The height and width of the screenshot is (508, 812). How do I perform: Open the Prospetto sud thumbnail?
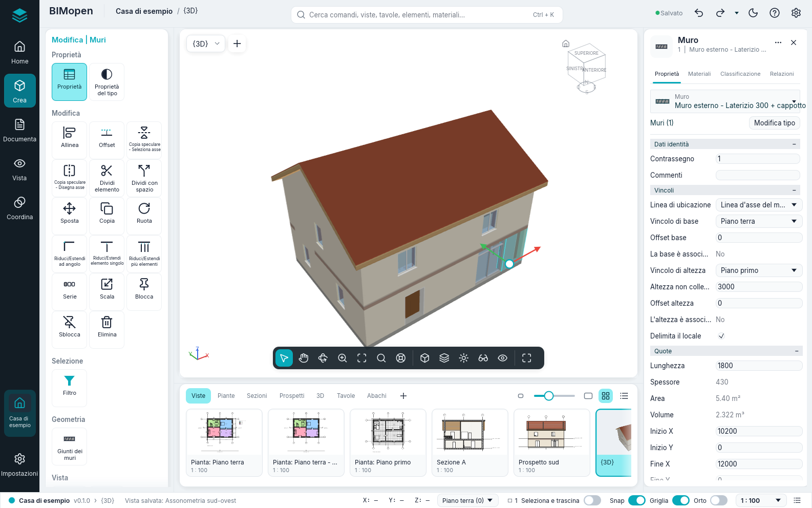(x=552, y=443)
